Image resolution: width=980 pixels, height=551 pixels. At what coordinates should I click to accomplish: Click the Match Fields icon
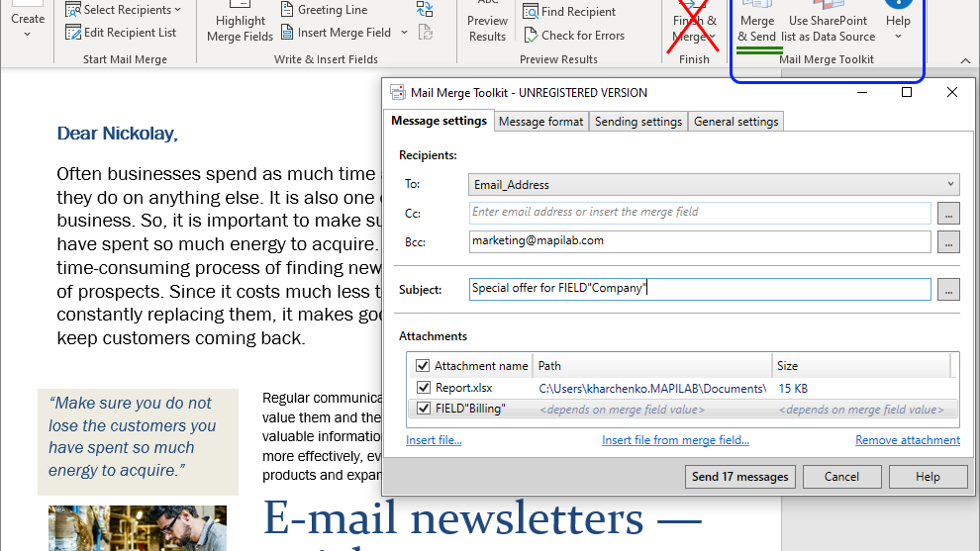[425, 9]
